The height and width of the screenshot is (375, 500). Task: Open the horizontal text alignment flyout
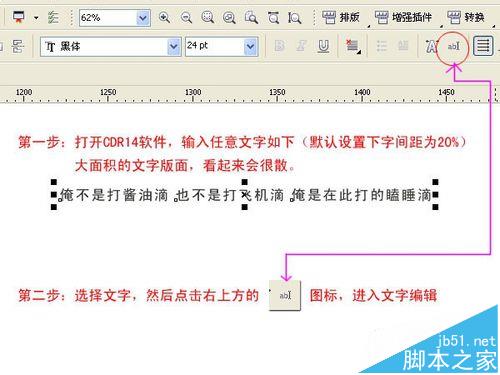coord(353,46)
